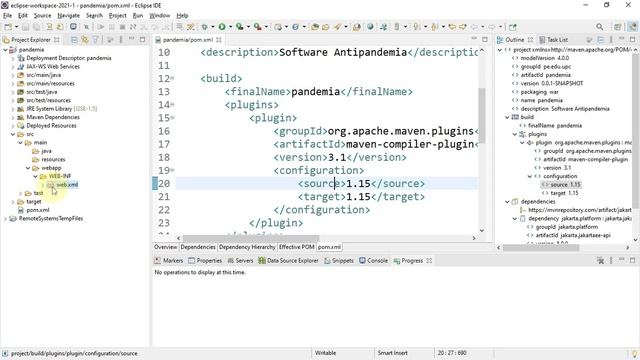Select RemoteSystemsTempFiles project

click(51, 219)
